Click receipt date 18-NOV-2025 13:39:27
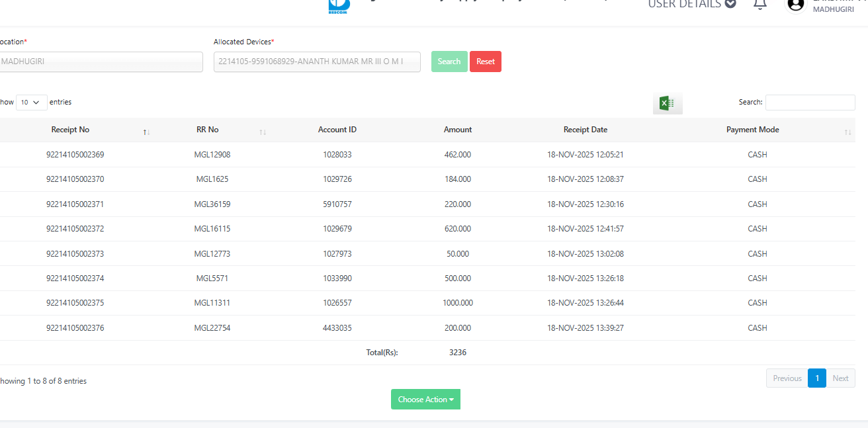Viewport: 868px width, 428px height. pyautogui.click(x=586, y=328)
